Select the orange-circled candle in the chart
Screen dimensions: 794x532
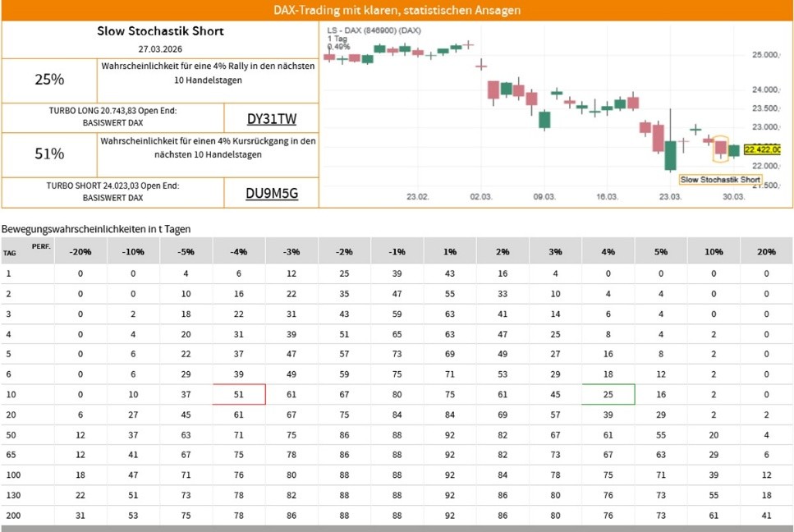click(x=720, y=147)
